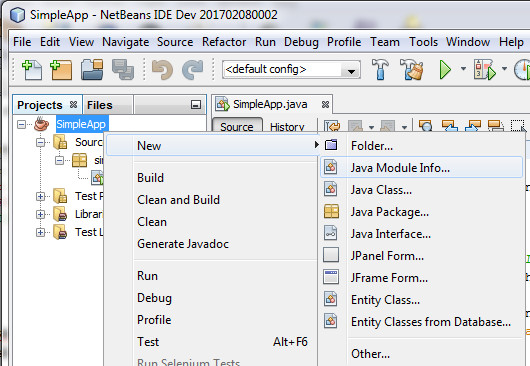
Task: Click the Java Class file icon
Action: click(331, 189)
